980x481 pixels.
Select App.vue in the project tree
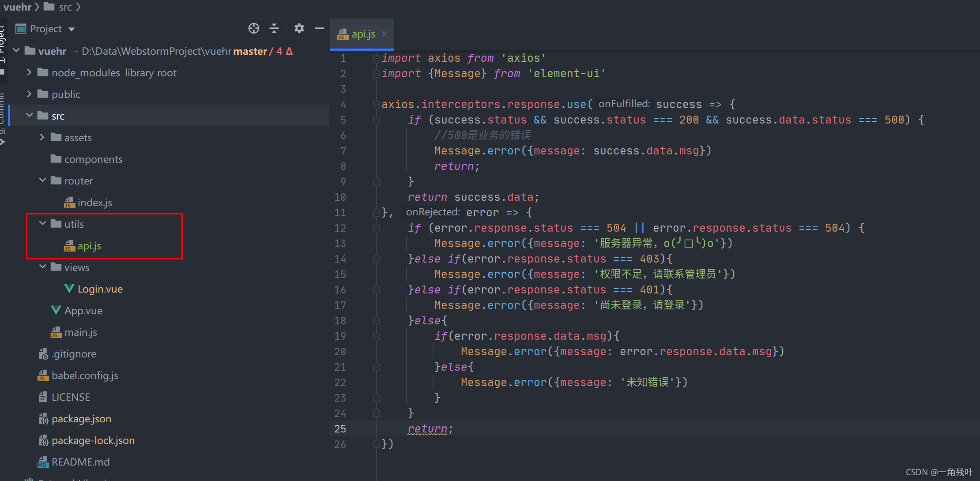tap(83, 311)
